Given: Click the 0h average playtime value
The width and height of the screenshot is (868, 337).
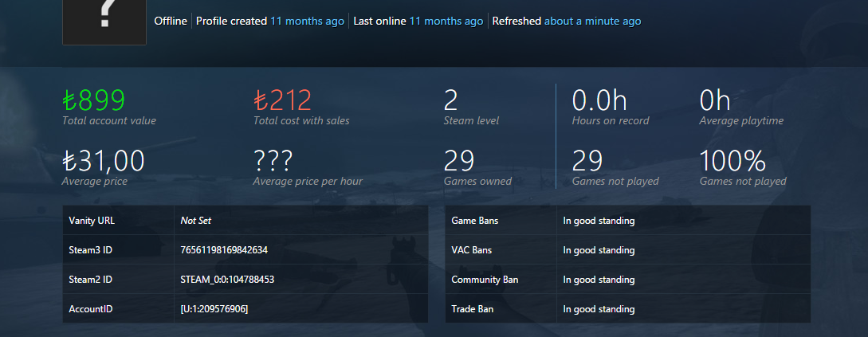Looking at the screenshot, I should coord(715,100).
